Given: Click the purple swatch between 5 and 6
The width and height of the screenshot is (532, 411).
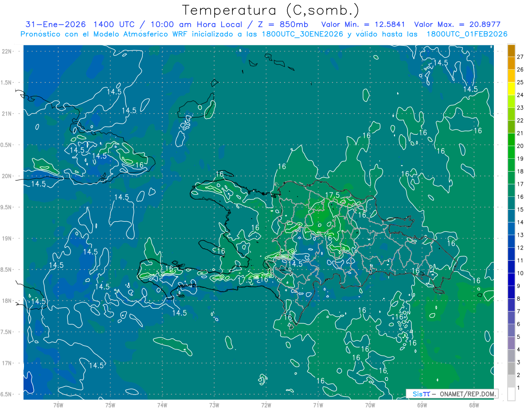Looking at the screenshot, I should [512, 330].
